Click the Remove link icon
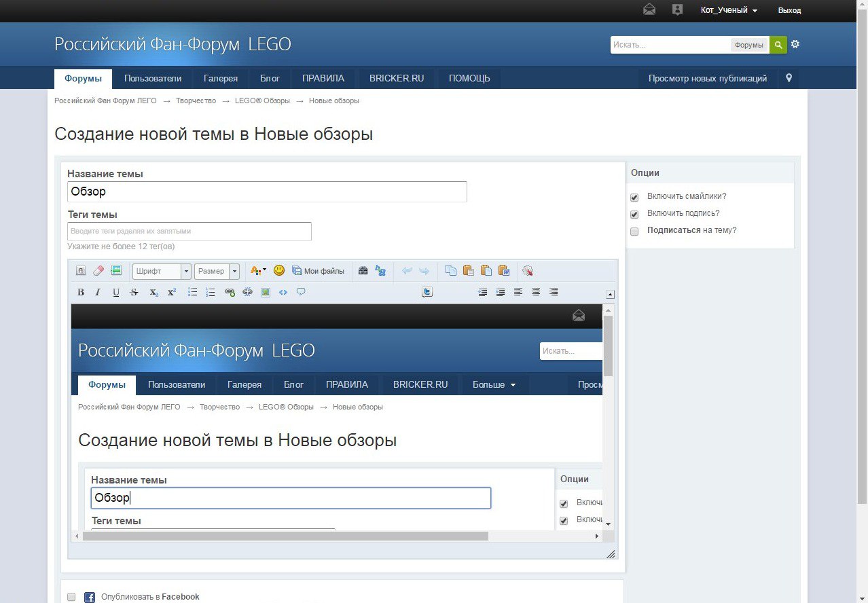This screenshot has width=868, height=603. pos(247,292)
